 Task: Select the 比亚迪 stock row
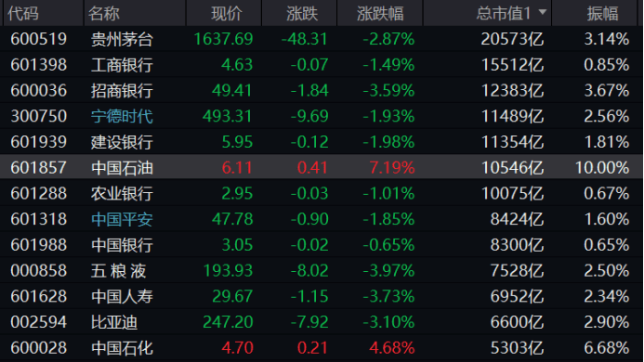(322, 322)
